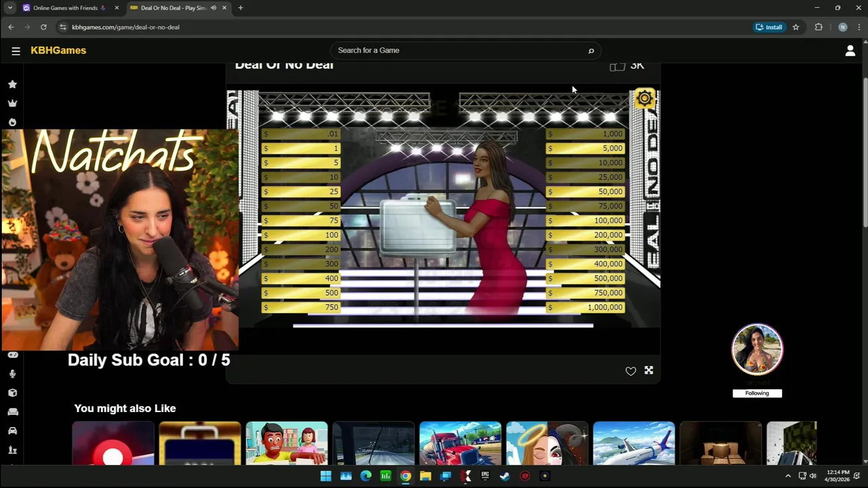Open File Explorer from taskbar
Viewport: 868px width, 488px height.
(425, 476)
